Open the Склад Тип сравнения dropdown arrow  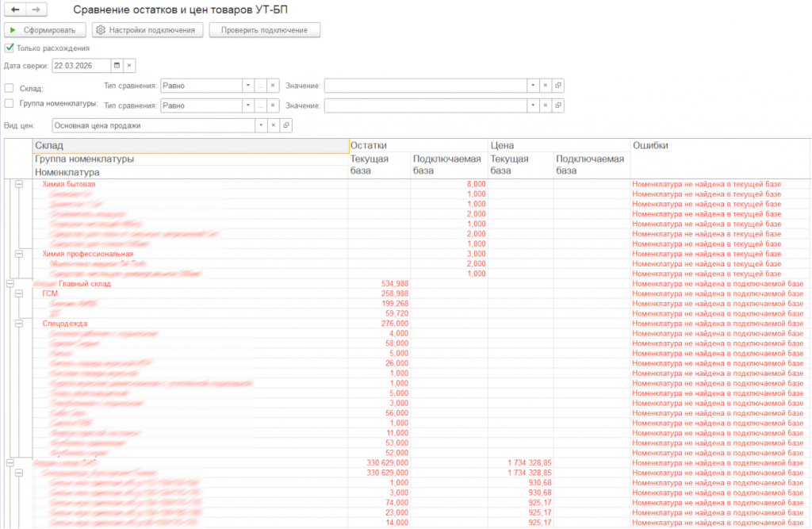(x=248, y=86)
